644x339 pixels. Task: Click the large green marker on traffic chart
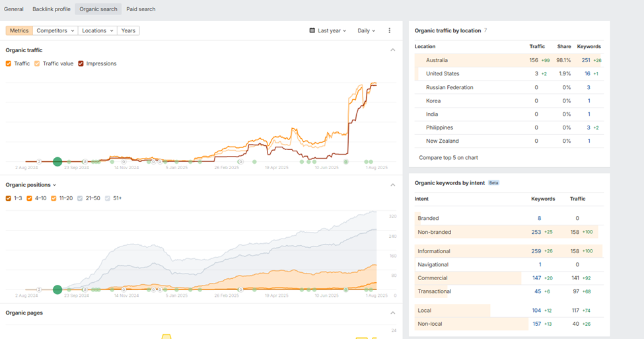click(x=57, y=161)
